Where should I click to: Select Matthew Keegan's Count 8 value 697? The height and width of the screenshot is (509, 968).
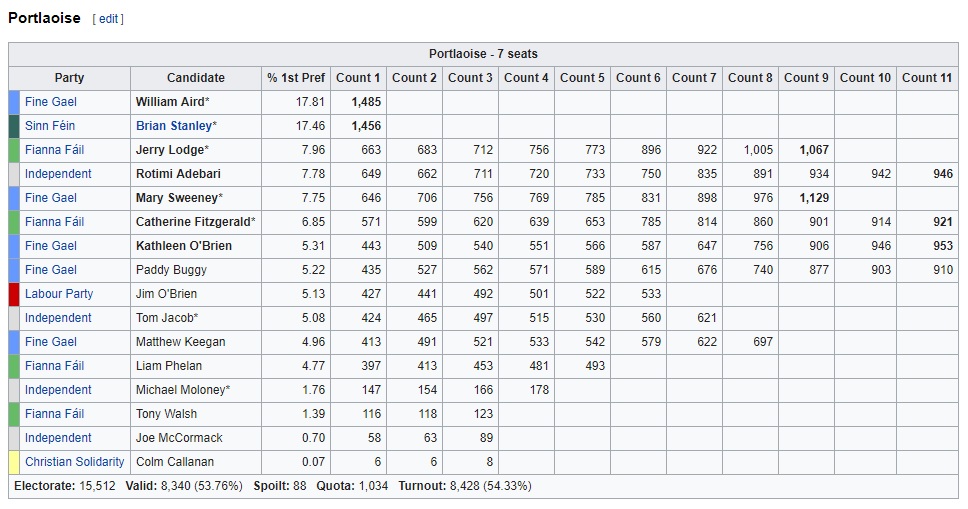(x=762, y=342)
